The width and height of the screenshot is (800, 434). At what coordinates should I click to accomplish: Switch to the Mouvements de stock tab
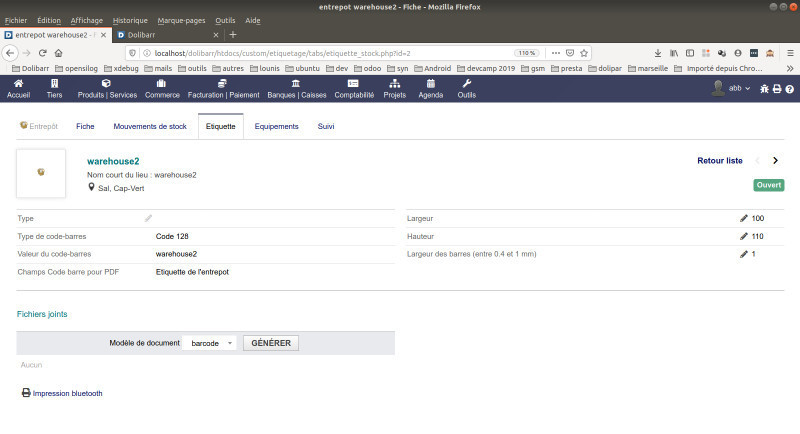pos(150,127)
